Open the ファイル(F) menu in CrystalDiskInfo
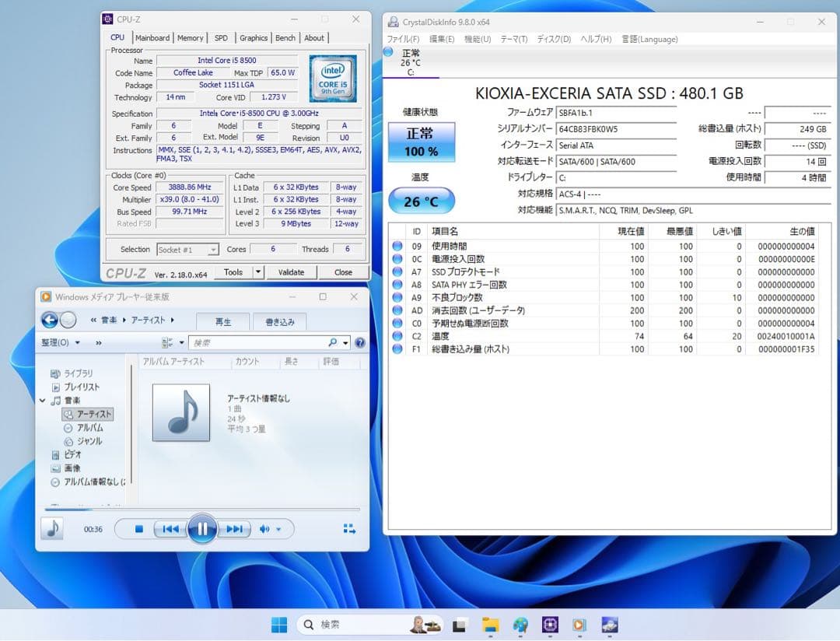The width and height of the screenshot is (840, 641). pos(403,39)
